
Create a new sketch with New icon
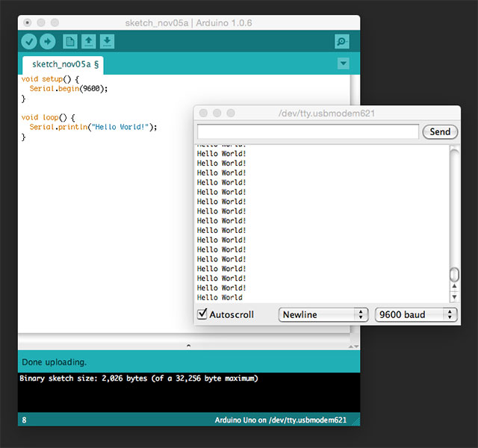(x=69, y=42)
